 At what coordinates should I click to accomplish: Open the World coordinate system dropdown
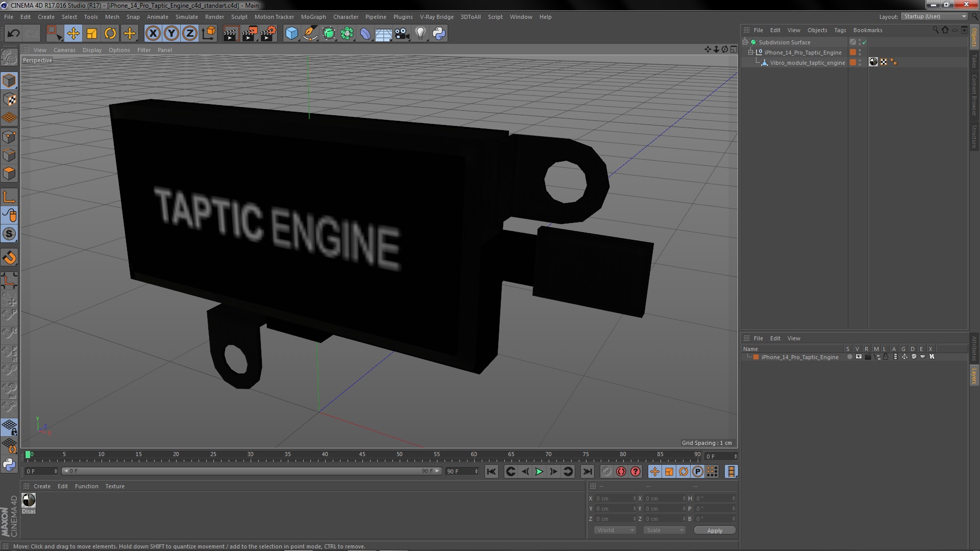point(615,531)
